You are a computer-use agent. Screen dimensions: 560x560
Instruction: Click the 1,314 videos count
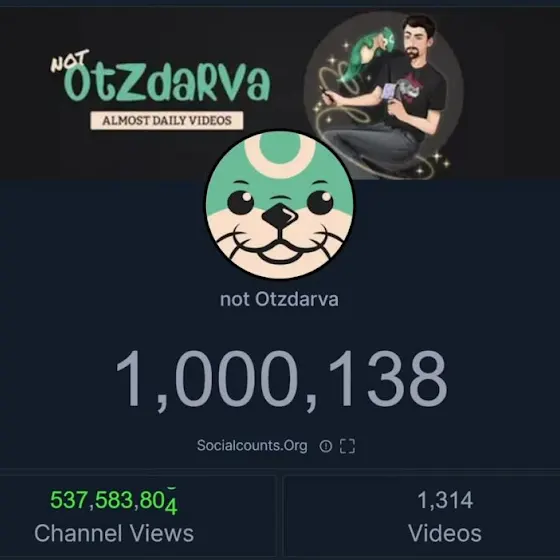[x=445, y=500]
